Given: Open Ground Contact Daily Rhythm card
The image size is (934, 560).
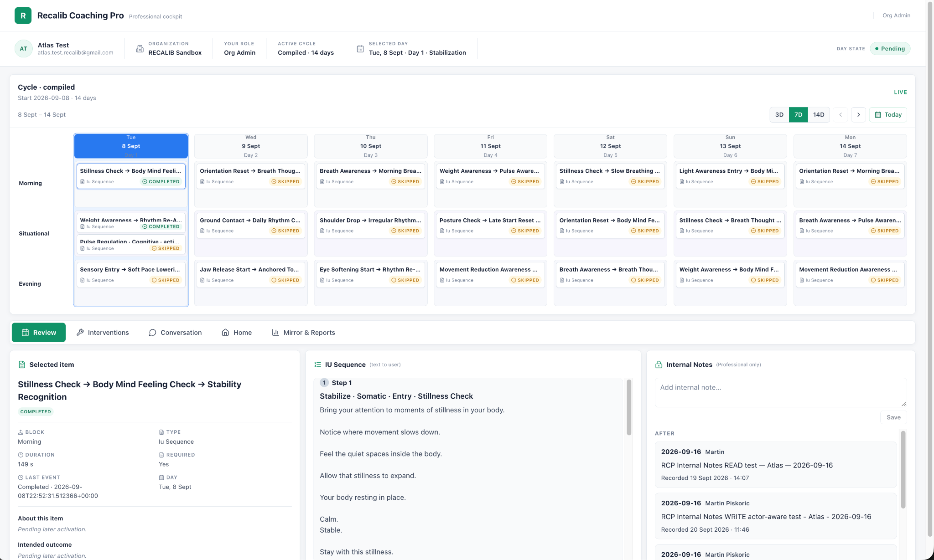Looking at the screenshot, I should [251, 225].
